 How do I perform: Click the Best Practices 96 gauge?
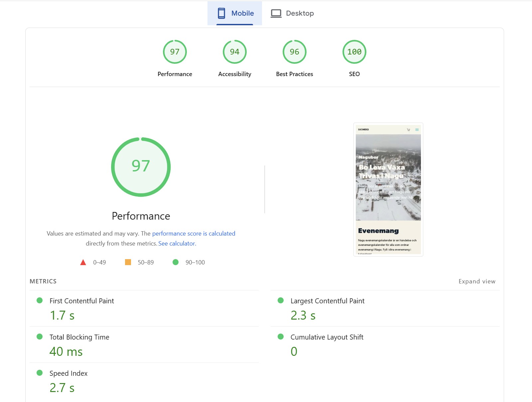294,52
